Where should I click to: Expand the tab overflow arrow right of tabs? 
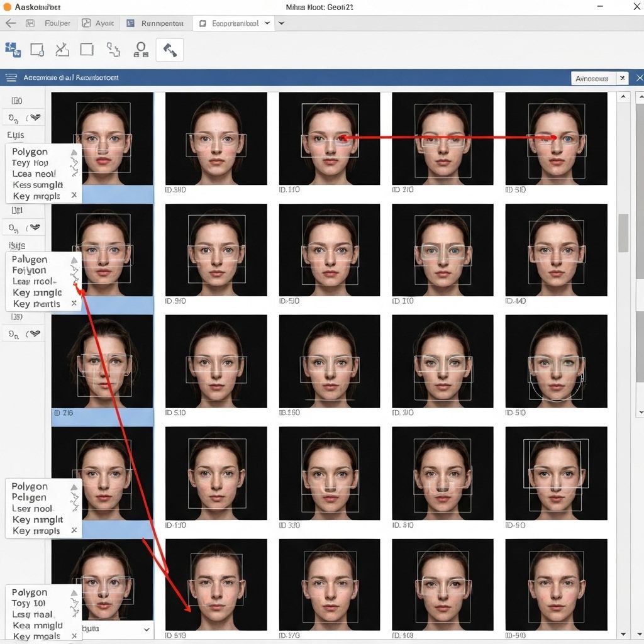(282, 23)
